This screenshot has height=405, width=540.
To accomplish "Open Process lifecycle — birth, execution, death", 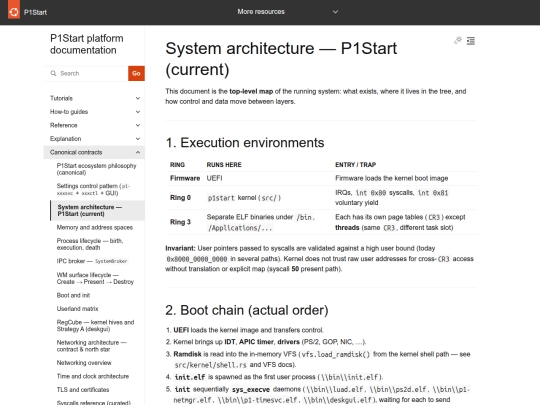I will [x=90, y=244].
